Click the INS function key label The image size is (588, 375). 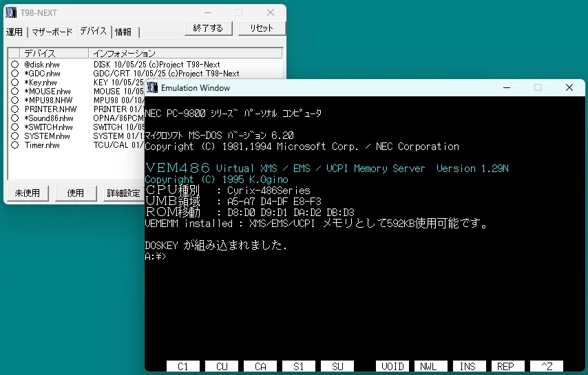coord(470,366)
